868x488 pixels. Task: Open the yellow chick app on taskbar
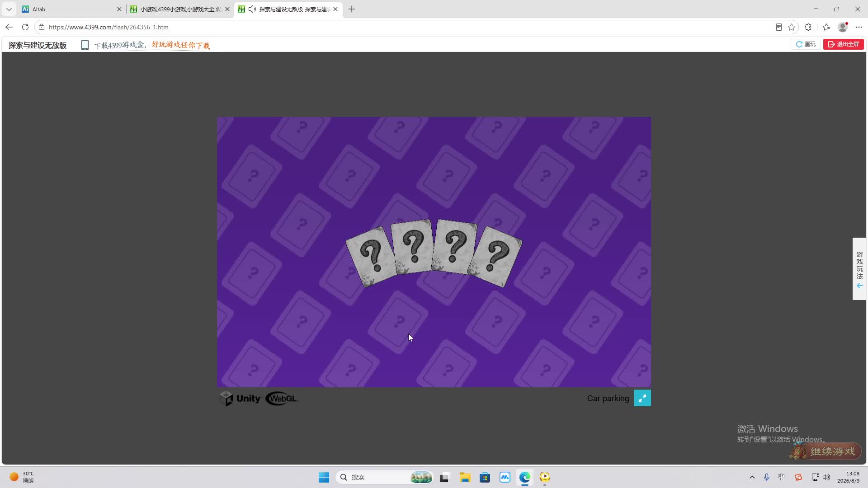pyautogui.click(x=545, y=477)
